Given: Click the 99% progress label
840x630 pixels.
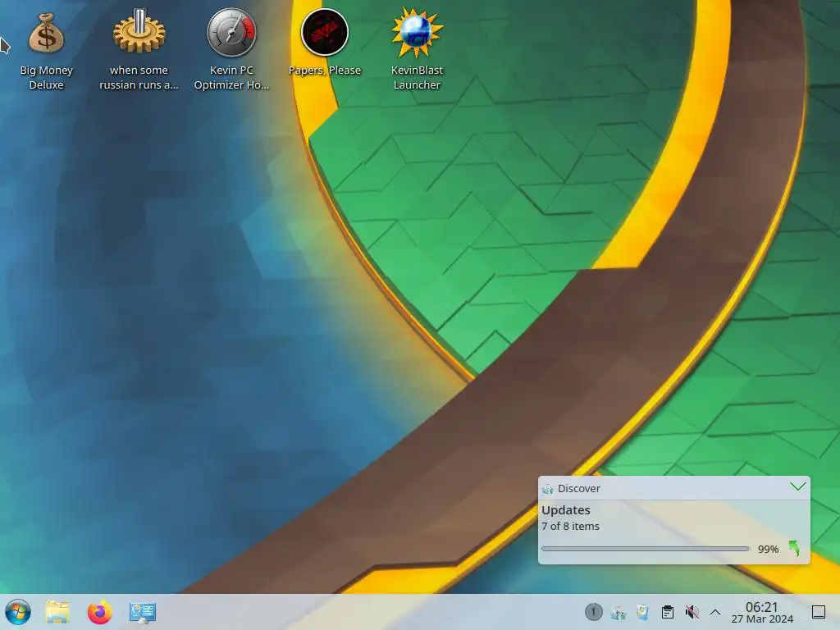Looking at the screenshot, I should (x=768, y=549).
